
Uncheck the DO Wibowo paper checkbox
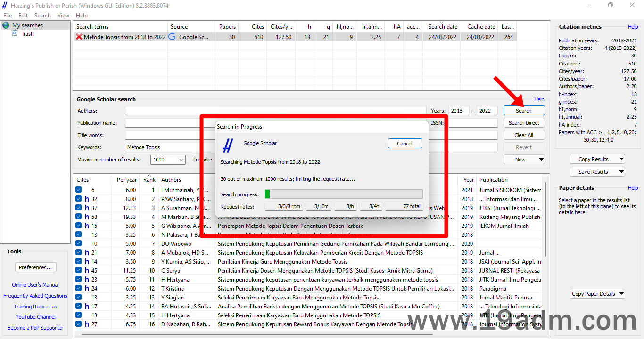click(78, 244)
